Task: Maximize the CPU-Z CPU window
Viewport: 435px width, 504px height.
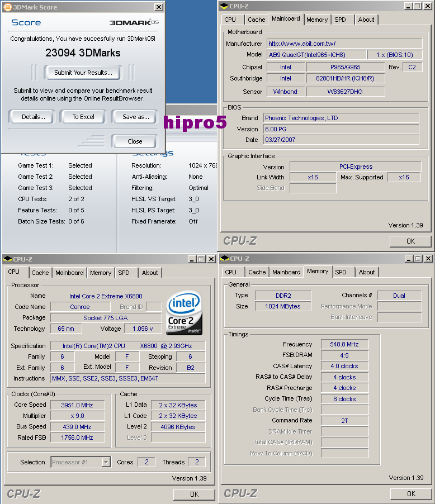Action: pyautogui.click(x=201, y=259)
